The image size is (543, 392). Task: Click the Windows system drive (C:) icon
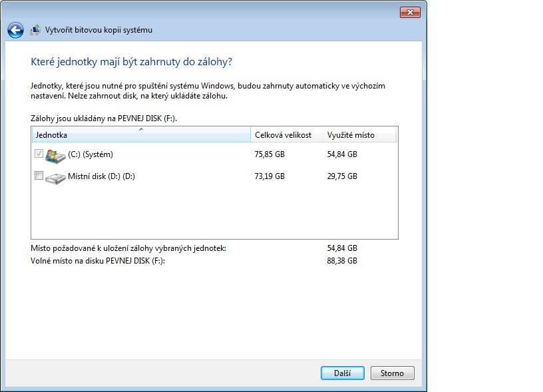click(55, 156)
